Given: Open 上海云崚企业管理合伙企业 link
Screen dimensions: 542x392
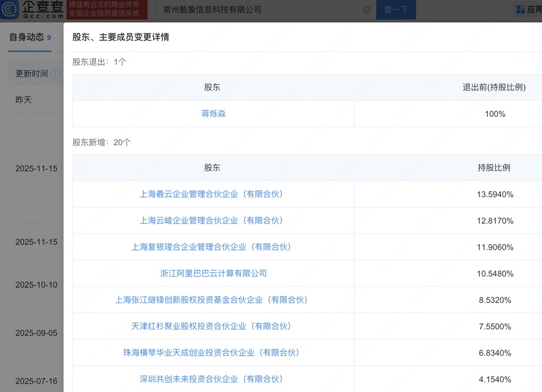Looking at the screenshot, I should pos(211,221).
